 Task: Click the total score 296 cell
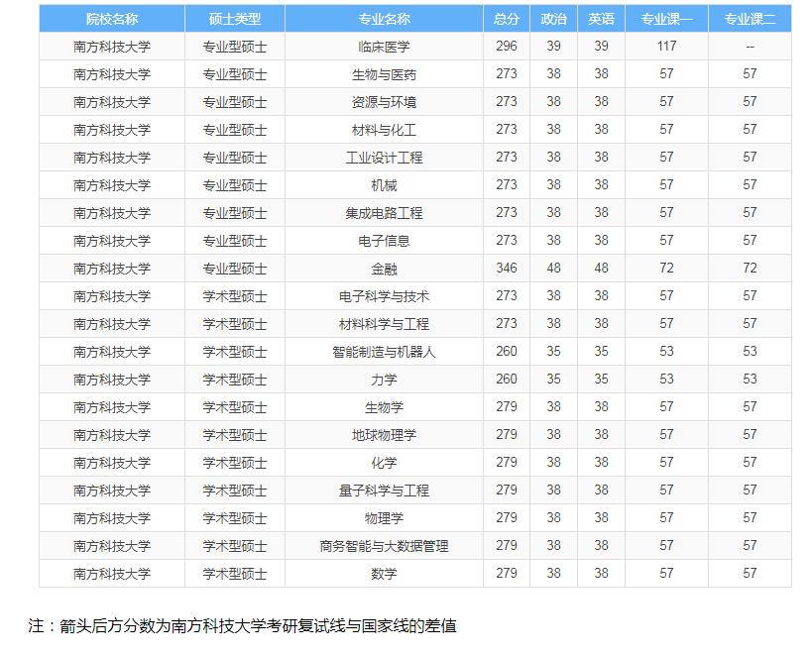pyautogui.click(x=507, y=47)
